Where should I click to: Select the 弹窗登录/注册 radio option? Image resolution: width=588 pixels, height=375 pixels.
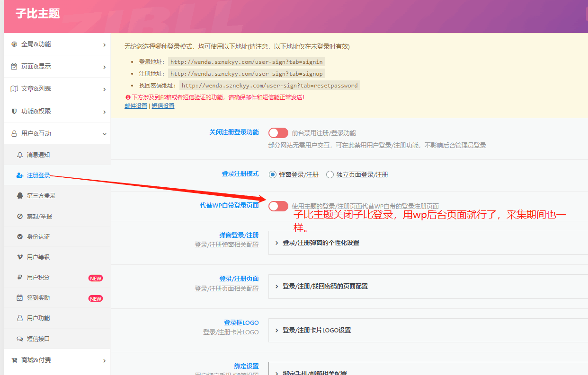click(273, 174)
